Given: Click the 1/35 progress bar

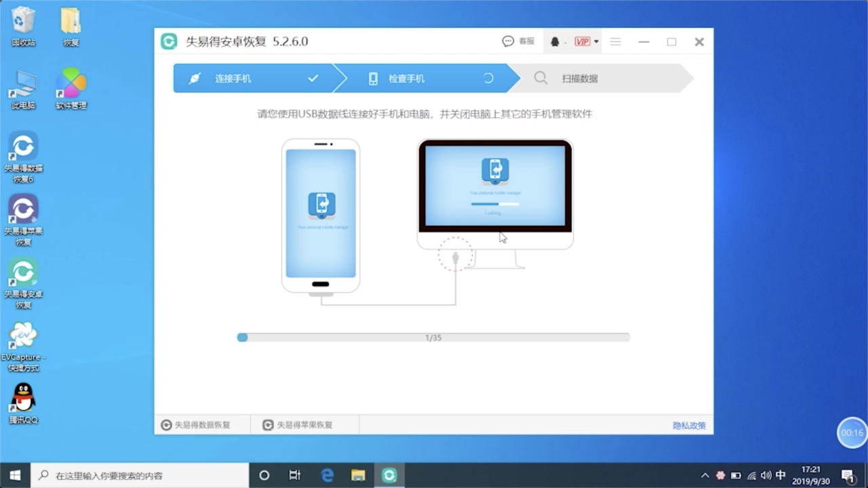Looking at the screenshot, I should [x=433, y=337].
